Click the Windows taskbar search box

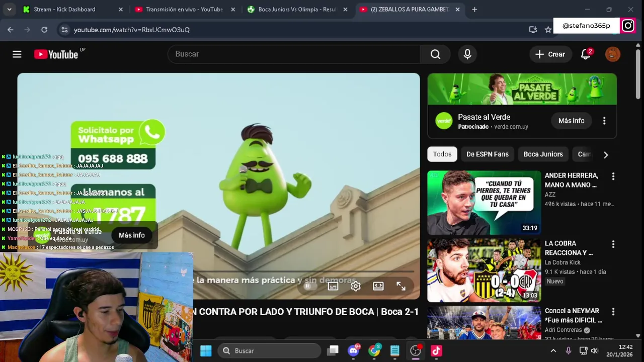click(x=270, y=351)
